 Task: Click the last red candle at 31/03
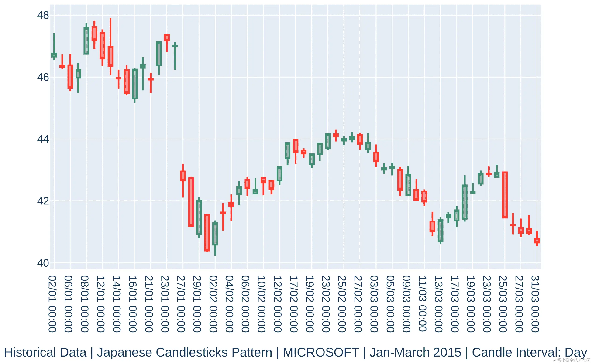click(x=537, y=241)
